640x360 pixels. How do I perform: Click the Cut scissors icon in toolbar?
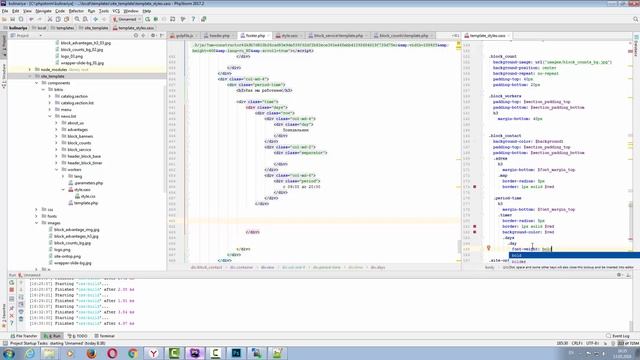pyautogui.click(x=50, y=19)
